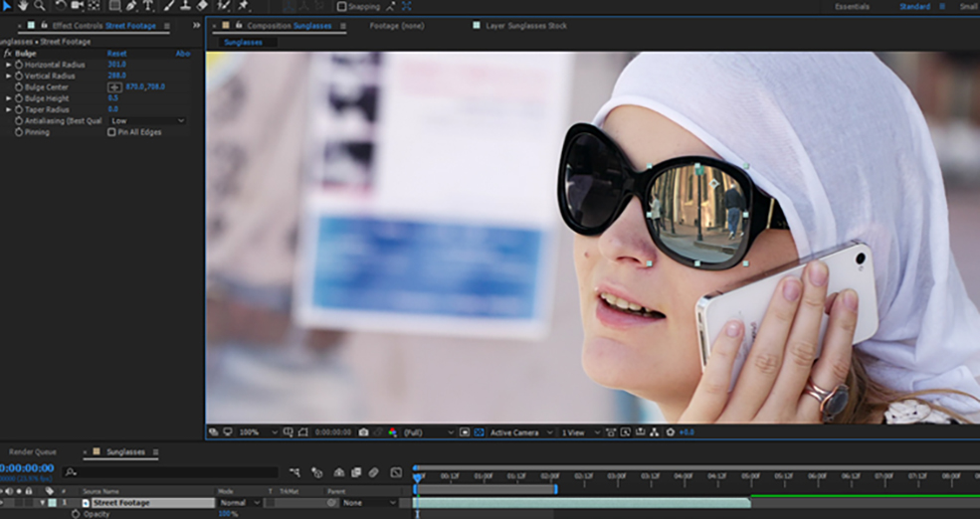Select the Clone Stamp tool
This screenshot has height=519, width=980.
(186, 6)
